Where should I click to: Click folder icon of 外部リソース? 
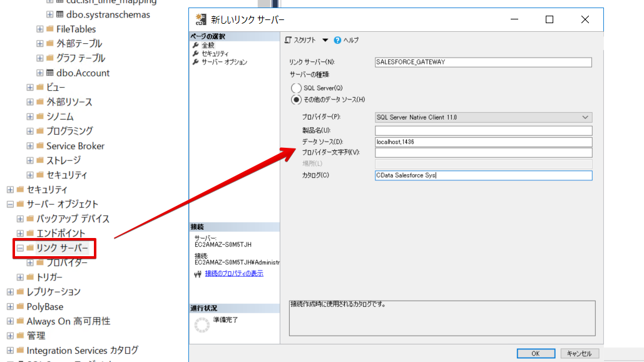[x=40, y=101]
